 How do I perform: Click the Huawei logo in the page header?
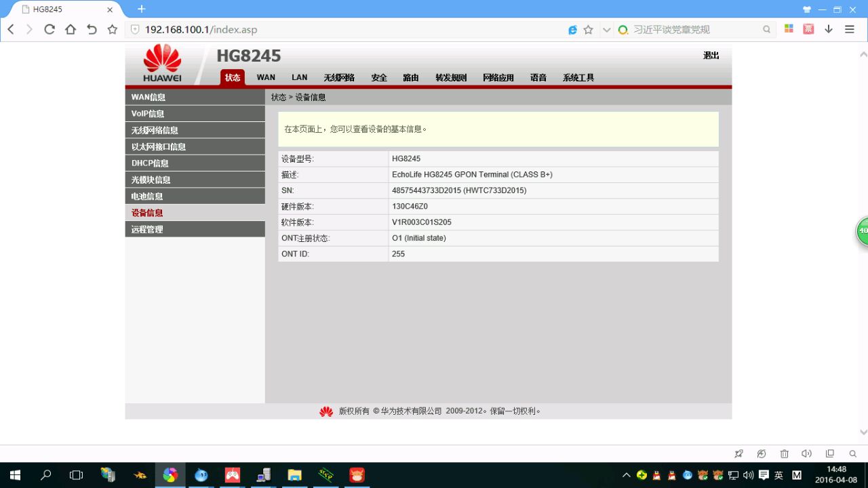[162, 64]
